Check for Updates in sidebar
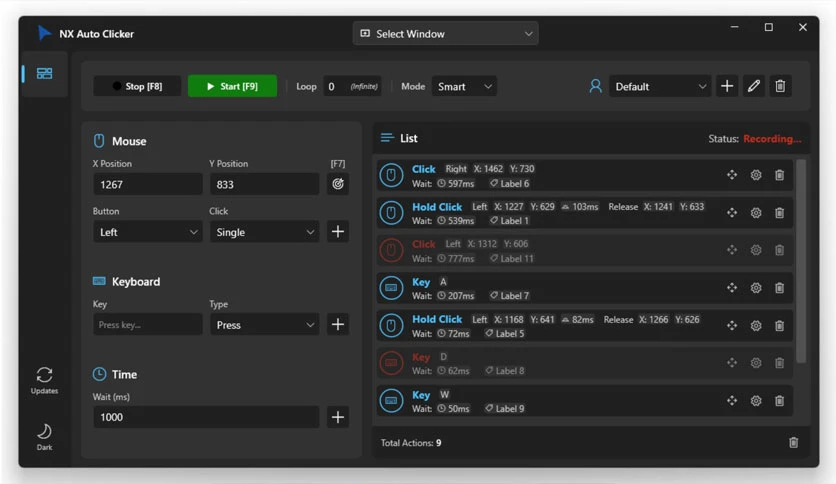 click(44, 380)
